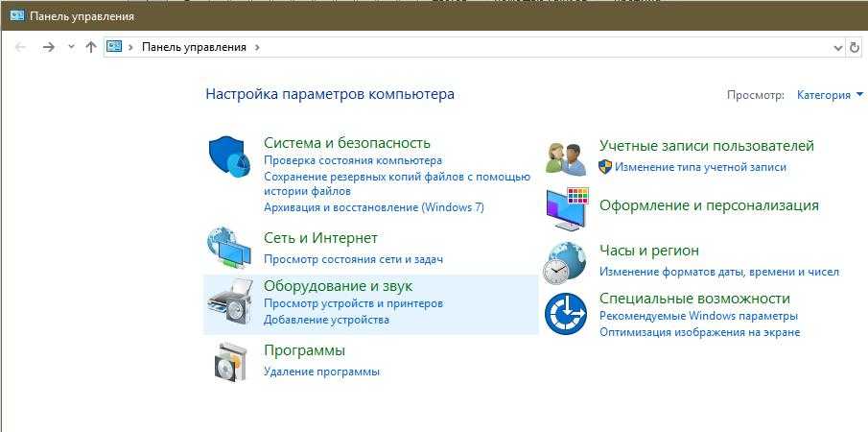
Task: Click the User Accounts people icon
Action: tap(566, 157)
